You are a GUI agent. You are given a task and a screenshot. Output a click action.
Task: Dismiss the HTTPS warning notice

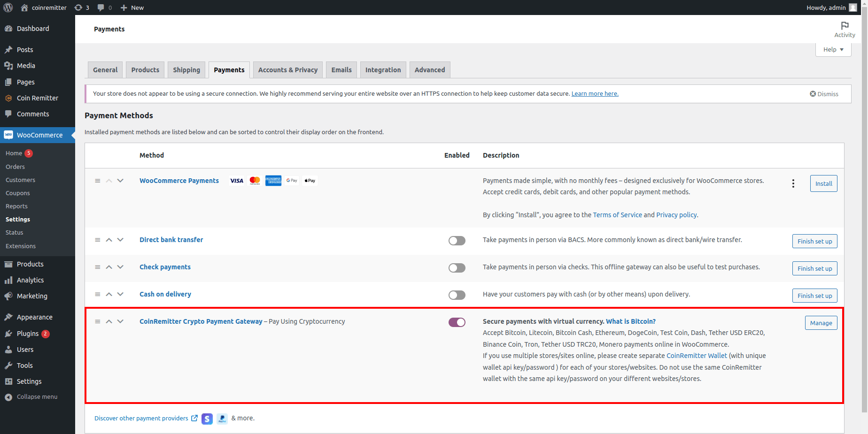(x=824, y=94)
